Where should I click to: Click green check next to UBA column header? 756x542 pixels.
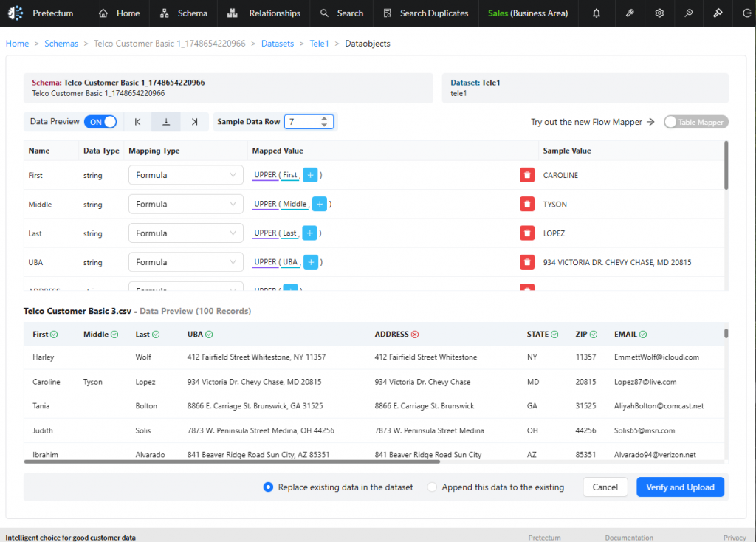tap(209, 335)
